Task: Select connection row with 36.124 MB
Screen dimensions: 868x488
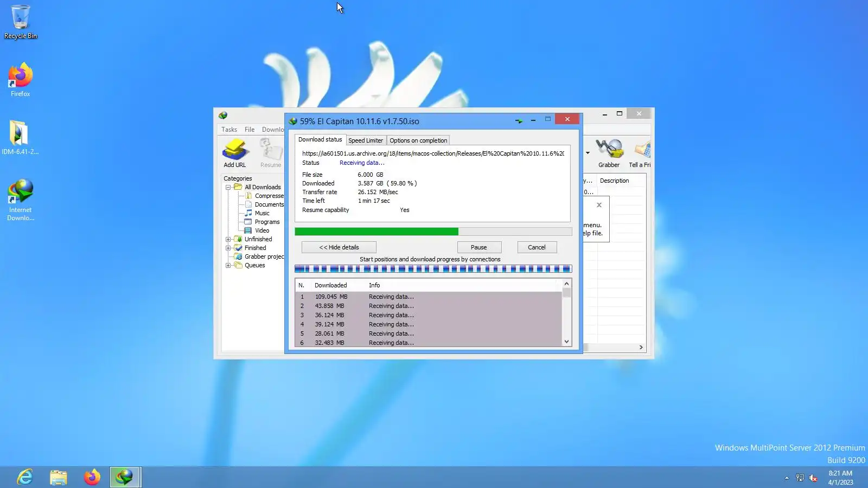Action: pos(429,315)
